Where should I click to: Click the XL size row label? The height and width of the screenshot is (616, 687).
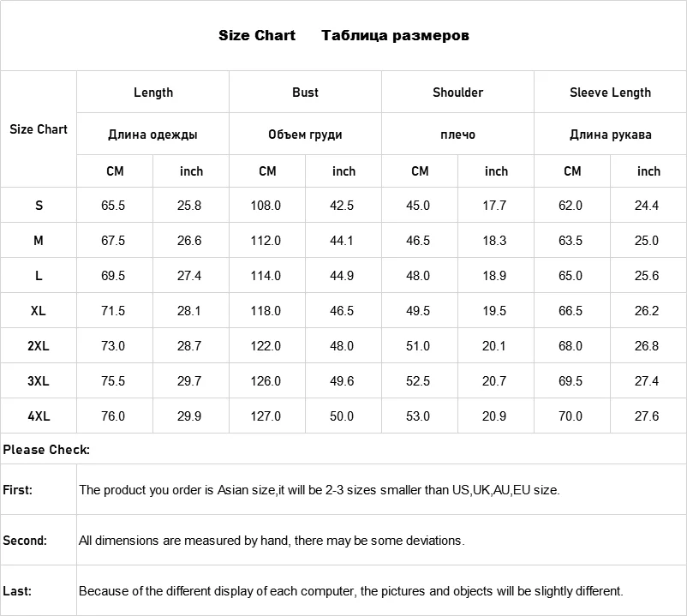pos(39,311)
